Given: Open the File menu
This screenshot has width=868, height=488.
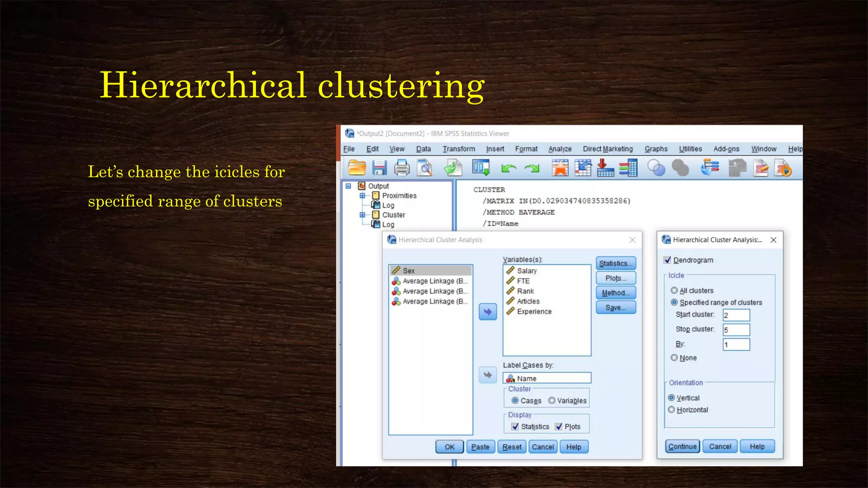Looking at the screenshot, I should point(349,149).
